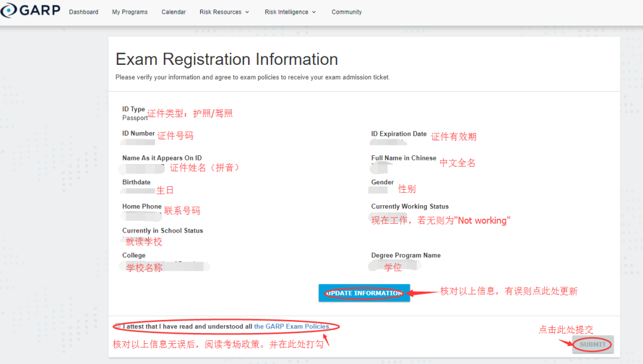Screen dimensions: 643x364
Task: Open the Dashboard menu item
Action: [84, 12]
